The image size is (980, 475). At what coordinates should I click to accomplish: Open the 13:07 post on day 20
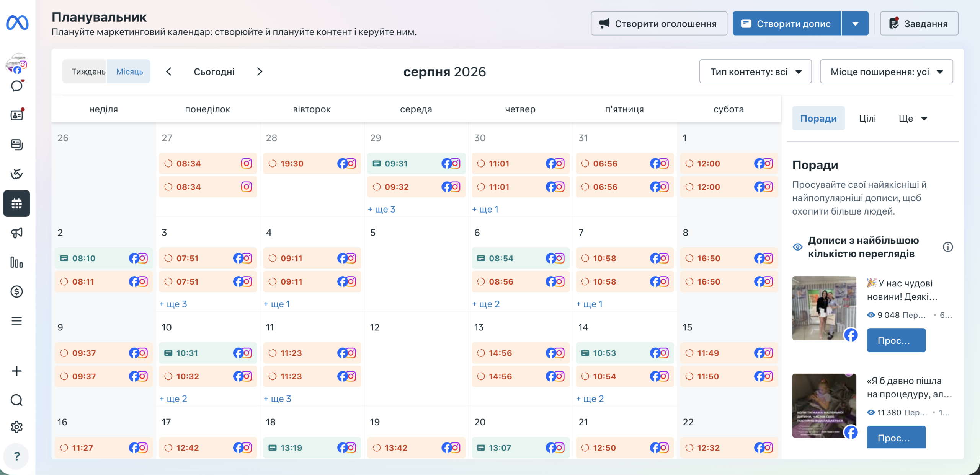(521, 448)
